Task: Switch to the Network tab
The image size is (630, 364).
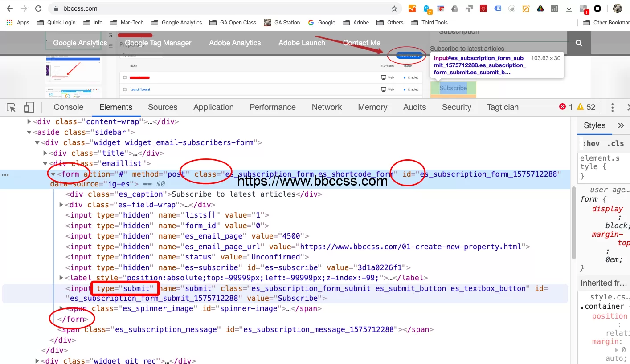Action: (327, 107)
